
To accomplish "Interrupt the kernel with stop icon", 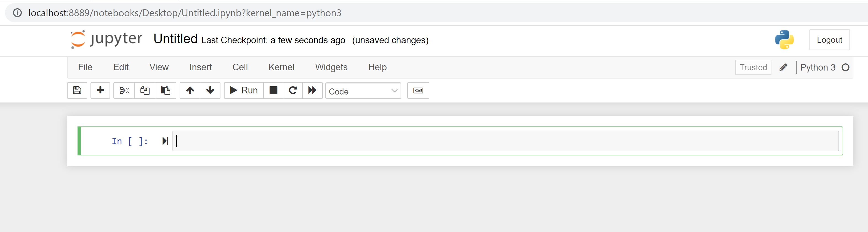I will pos(273,91).
